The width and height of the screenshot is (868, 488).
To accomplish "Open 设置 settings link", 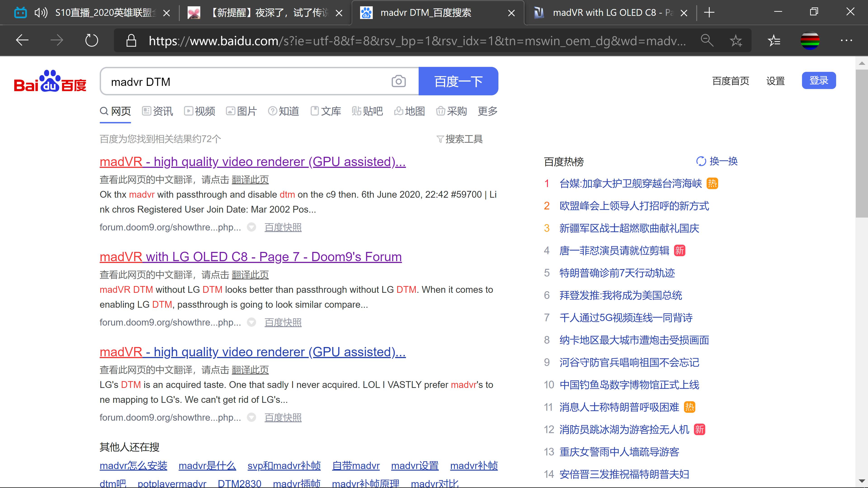I will click(x=775, y=81).
